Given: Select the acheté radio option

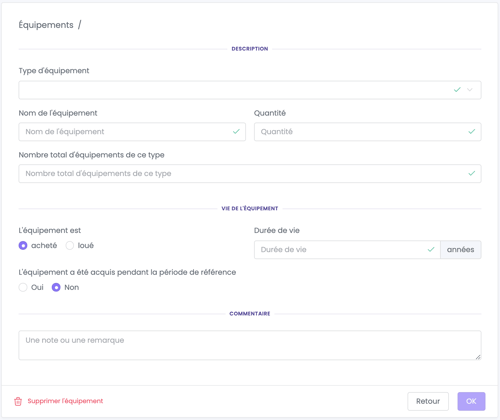Looking at the screenshot, I should [x=23, y=246].
